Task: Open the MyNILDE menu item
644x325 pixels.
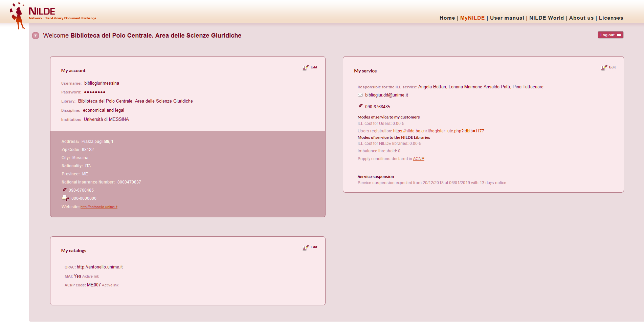Action: point(472,18)
